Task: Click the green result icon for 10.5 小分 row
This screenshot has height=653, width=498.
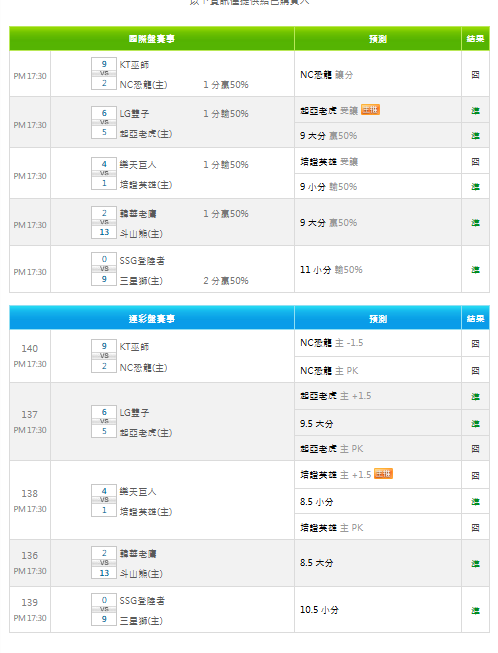Action: click(x=475, y=611)
